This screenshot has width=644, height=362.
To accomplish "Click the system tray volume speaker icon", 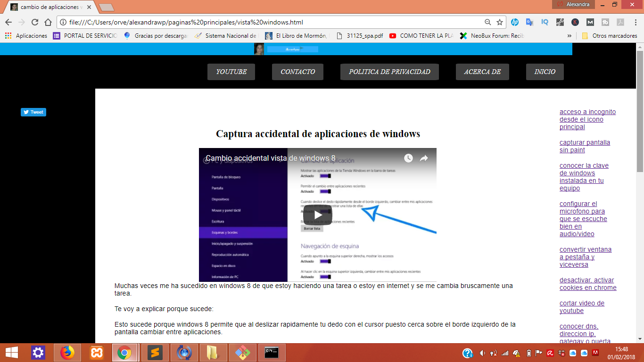I will click(x=482, y=353).
